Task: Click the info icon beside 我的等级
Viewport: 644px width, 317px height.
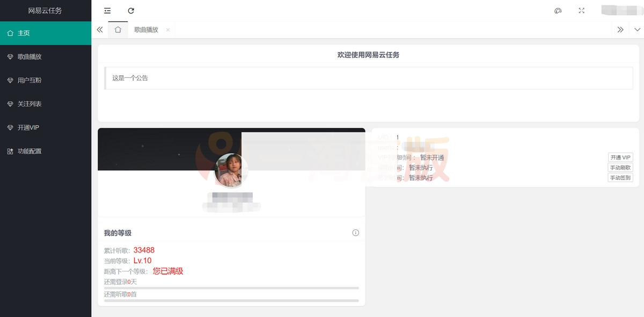Action: pyautogui.click(x=355, y=233)
